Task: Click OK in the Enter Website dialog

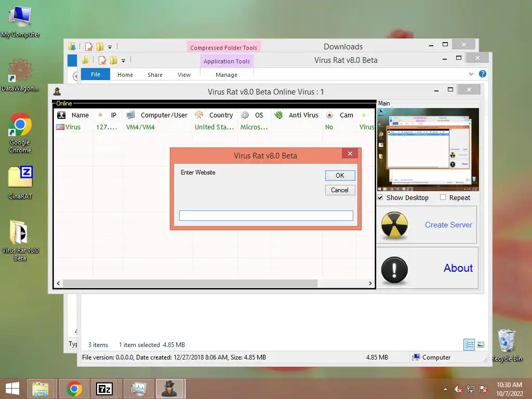Action: coord(340,176)
